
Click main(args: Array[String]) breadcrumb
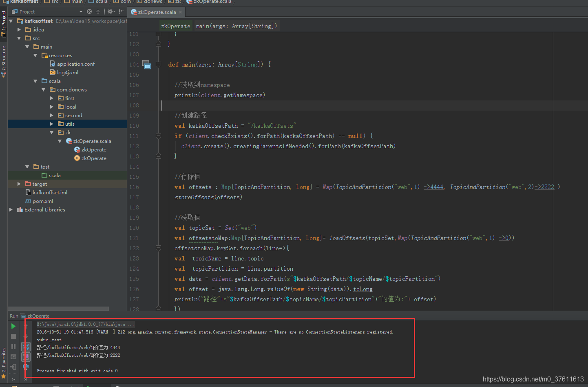click(x=236, y=26)
